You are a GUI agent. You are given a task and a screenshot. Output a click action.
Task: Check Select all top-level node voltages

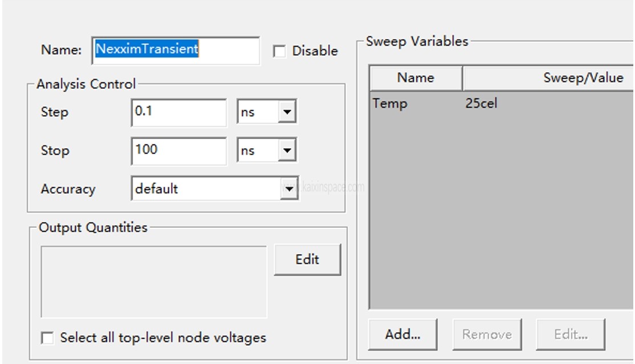click(48, 338)
